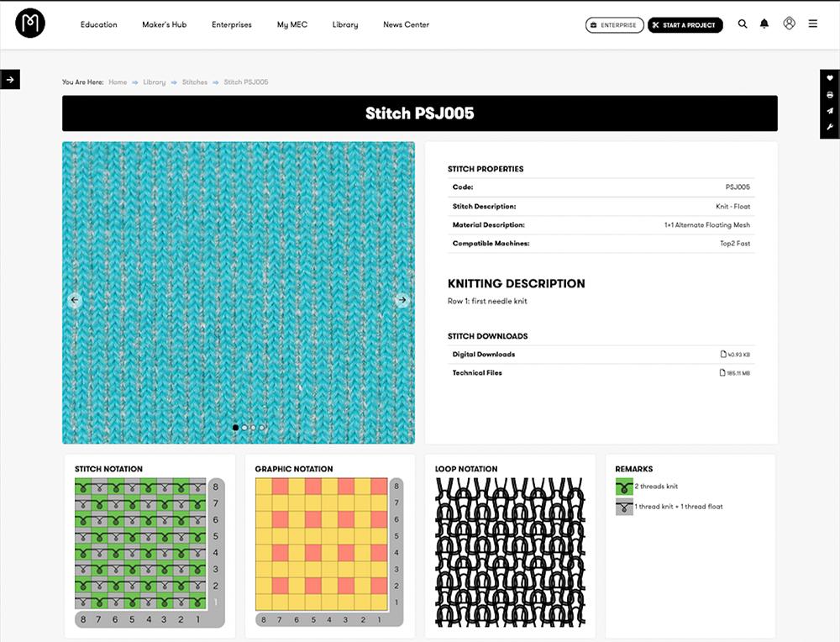The height and width of the screenshot is (642, 840).
Task: Click the MEC logo in header
Action: [x=30, y=24]
